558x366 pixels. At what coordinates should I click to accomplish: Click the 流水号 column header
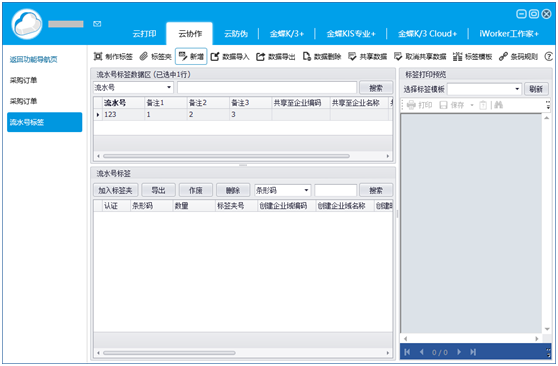click(123, 103)
